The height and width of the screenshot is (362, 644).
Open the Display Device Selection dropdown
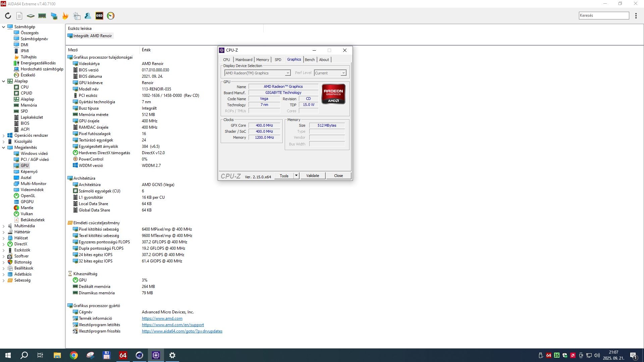[x=287, y=73]
